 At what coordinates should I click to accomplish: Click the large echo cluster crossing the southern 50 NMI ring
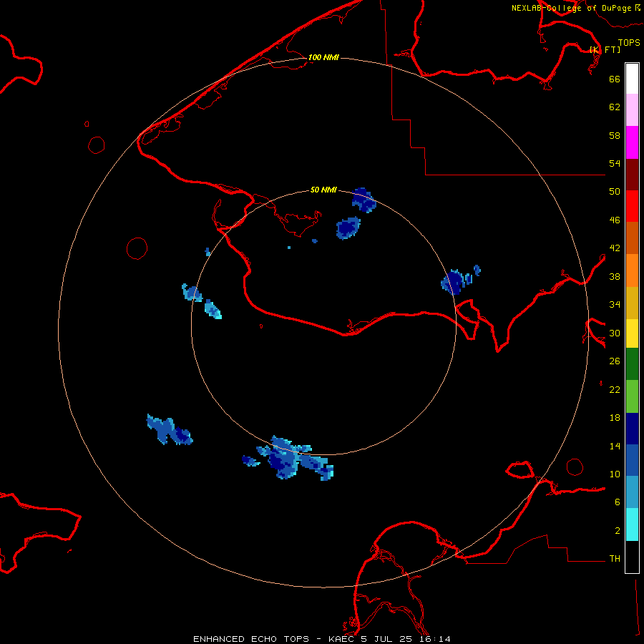click(295, 458)
